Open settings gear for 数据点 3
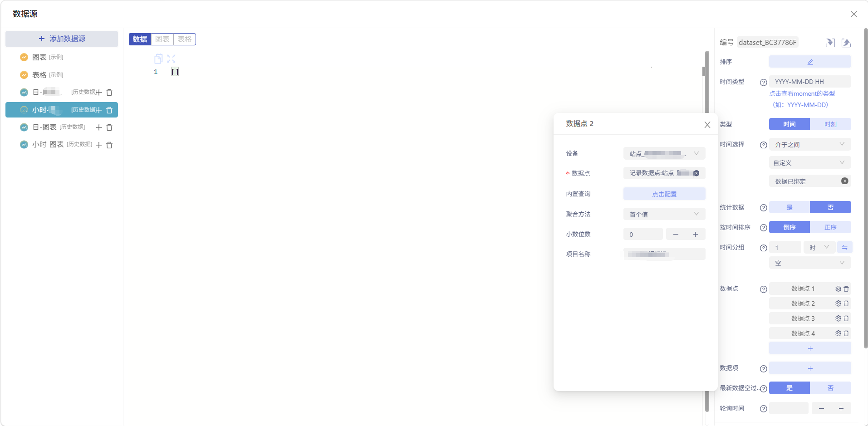This screenshot has height=426, width=868. point(838,318)
